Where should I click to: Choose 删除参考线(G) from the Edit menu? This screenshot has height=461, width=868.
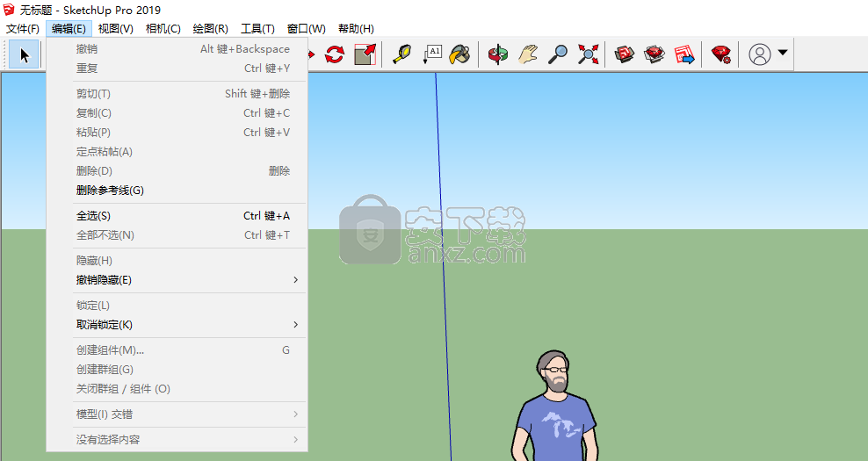tap(177, 191)
